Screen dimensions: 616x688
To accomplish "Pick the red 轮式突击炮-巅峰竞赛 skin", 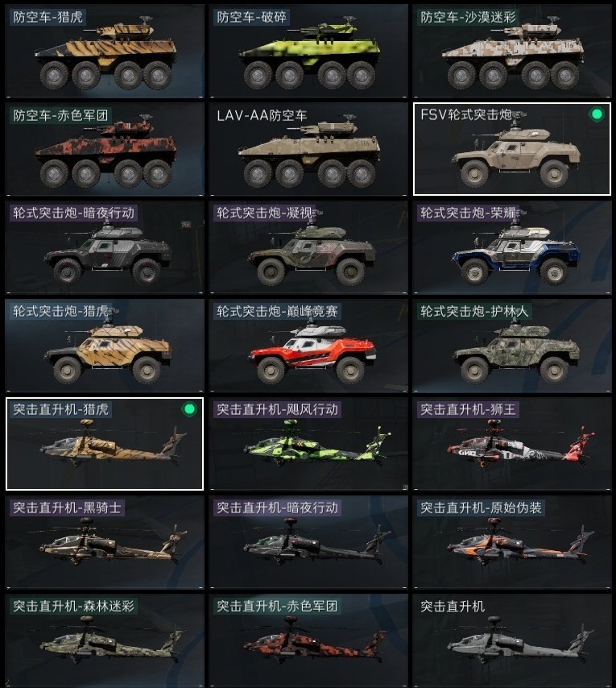I will pos(308,346).
